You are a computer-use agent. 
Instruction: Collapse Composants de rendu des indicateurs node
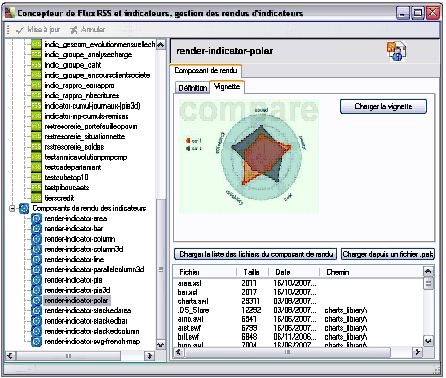click(x=12, y=209)
